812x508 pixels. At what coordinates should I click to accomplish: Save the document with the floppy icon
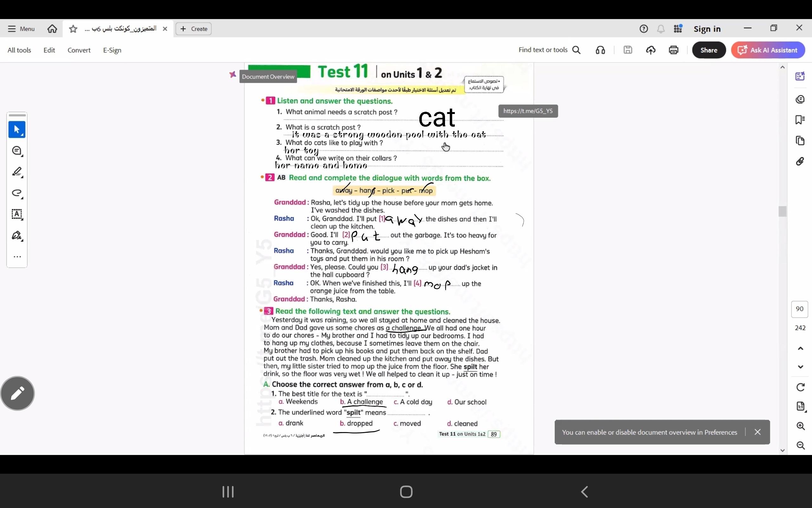(x=627, y=50)
